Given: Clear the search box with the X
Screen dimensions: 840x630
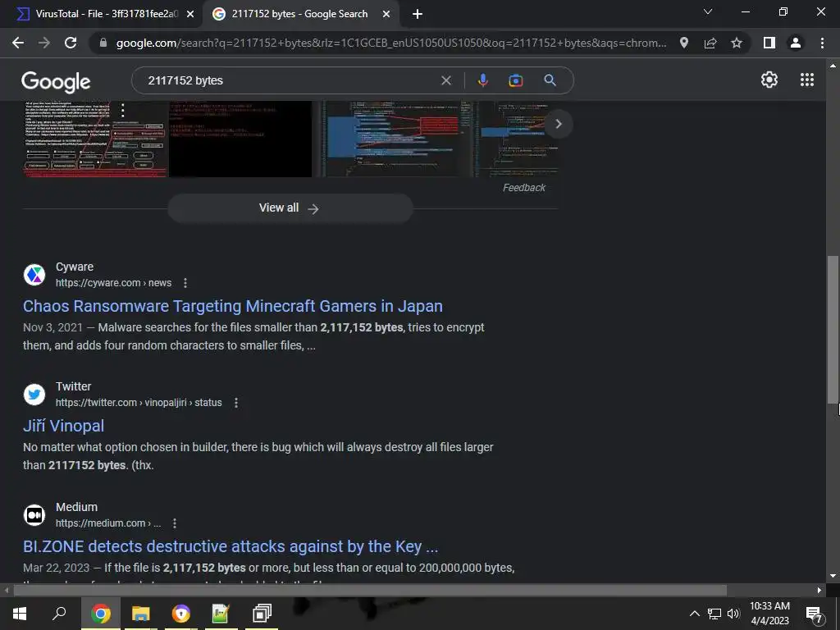Looking at the screenshot, I should [x=445, y=80].
